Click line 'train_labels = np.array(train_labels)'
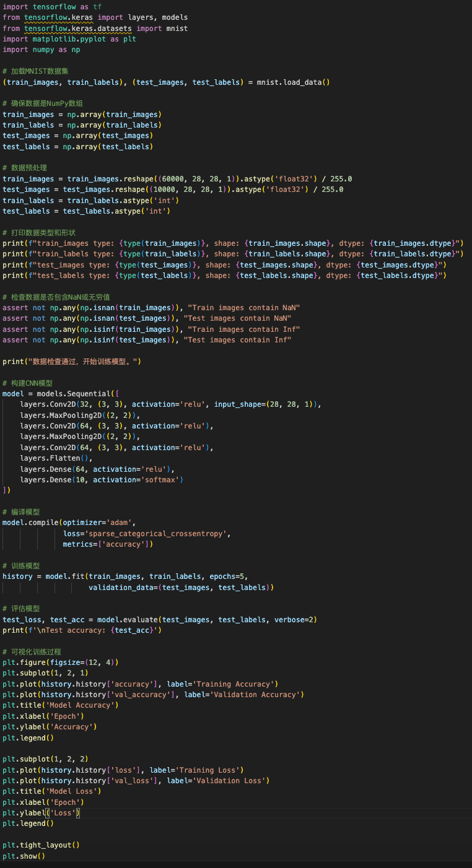 point(82,125)
